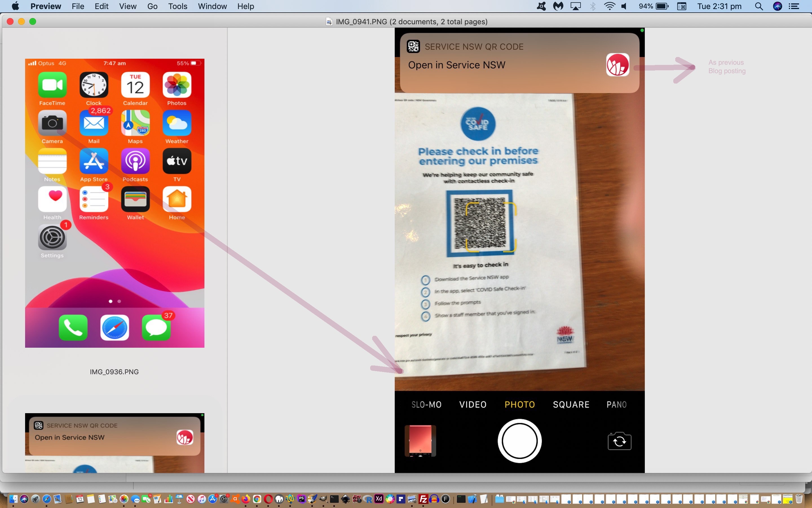Image resolution: width=812 pixels, height=508 pixels.
Task: Open Photos from the Dock
Action: point(124,499)
